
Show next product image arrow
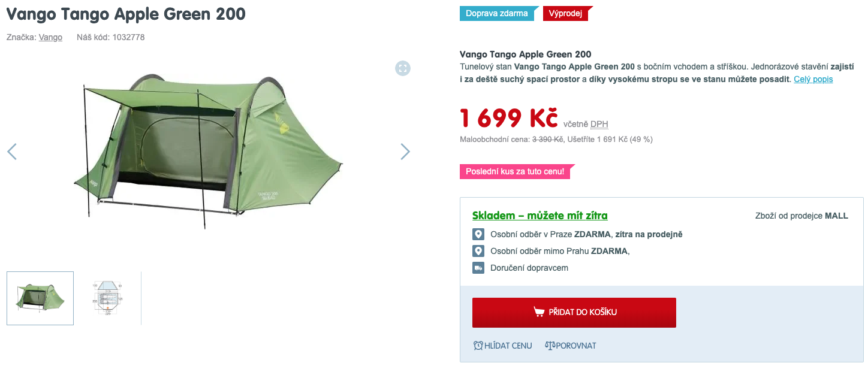[x=405, y=152]
